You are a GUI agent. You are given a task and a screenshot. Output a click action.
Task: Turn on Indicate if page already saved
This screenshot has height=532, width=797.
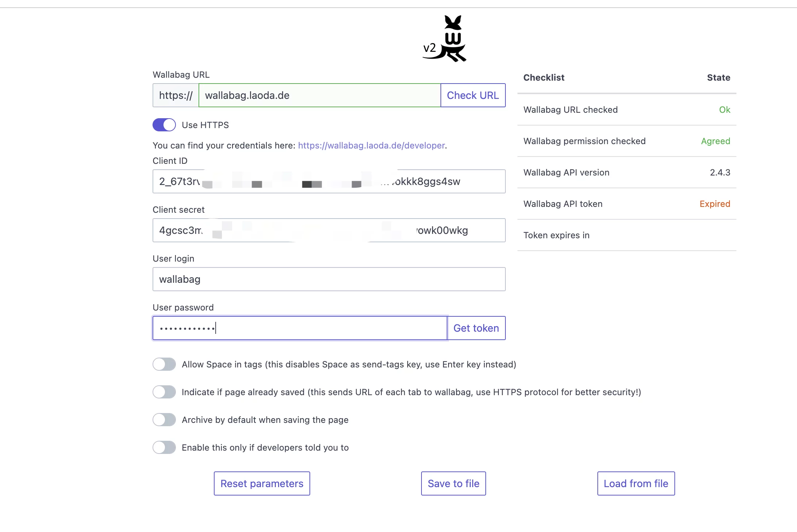coord(164,392)
